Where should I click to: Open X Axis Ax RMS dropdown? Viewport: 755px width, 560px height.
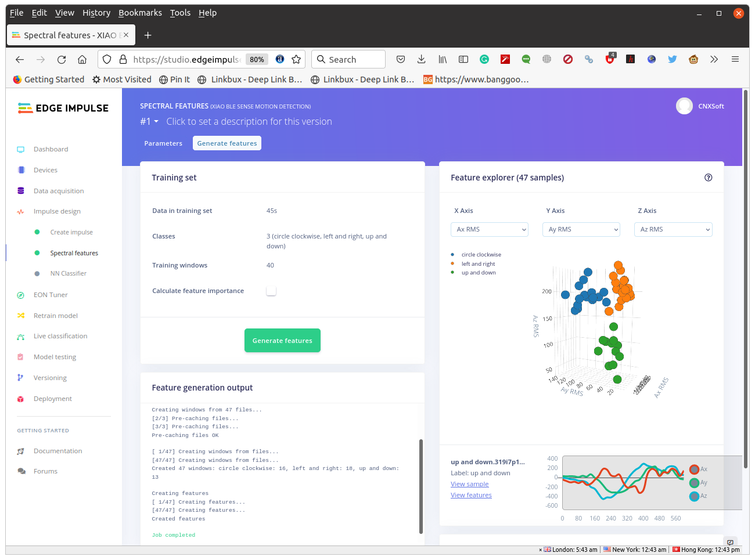[x=490, y=229]
